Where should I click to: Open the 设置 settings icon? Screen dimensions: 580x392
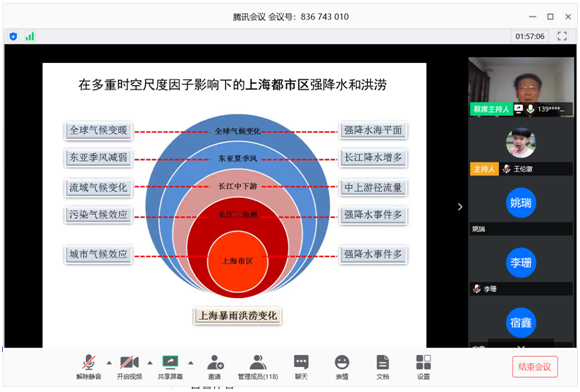click(x=424, y=366)
